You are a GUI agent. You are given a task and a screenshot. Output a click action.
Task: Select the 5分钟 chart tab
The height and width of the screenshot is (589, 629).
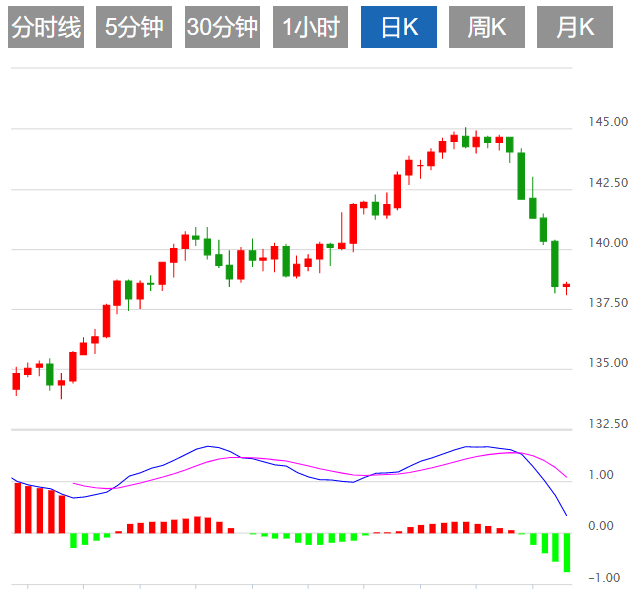point(135,28)
